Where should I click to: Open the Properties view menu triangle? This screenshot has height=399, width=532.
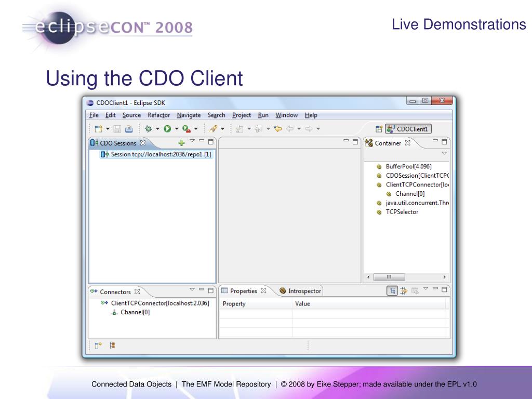[x=426, y=289]
